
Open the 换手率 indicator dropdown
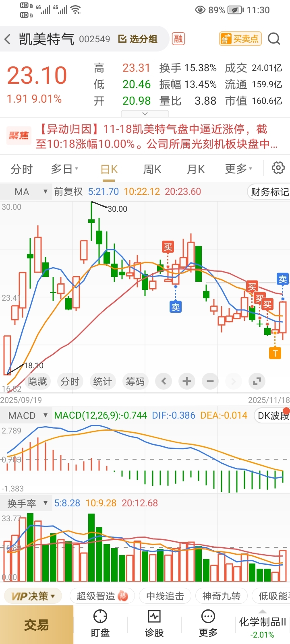click(x=26, y=503)
